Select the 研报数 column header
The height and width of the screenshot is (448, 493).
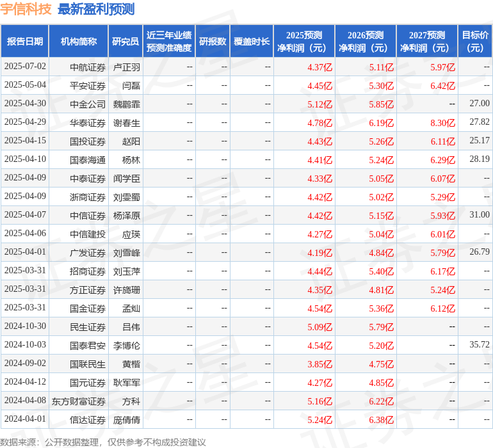213,41
